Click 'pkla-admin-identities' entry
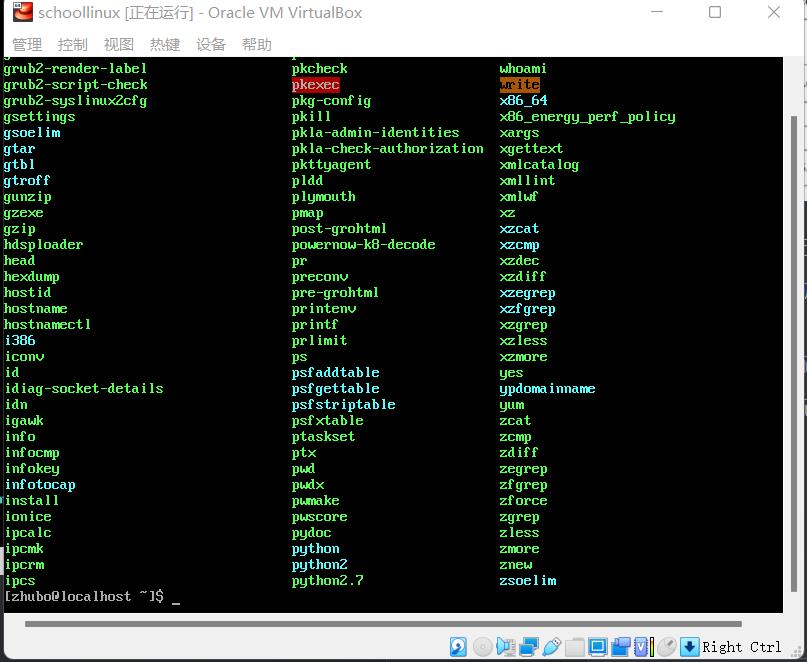 375,133
